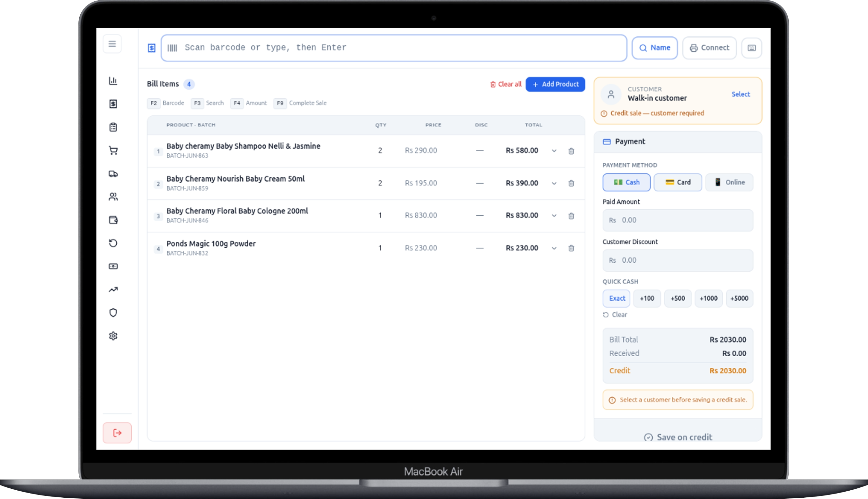Screen dimensions: 868x499
Task: Click the Add Product button
Action: (x=555, y=84)
